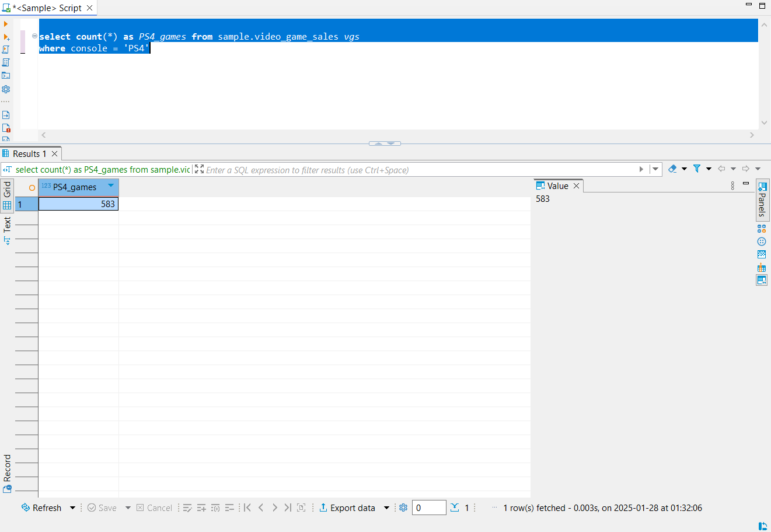
Task: Click the duplicate row icon
Action: point(215,508)
